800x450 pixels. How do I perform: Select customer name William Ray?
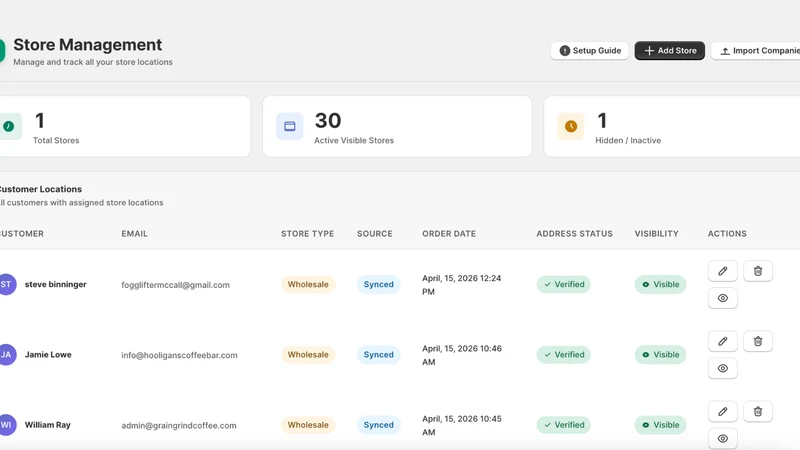[x=47, y=425]
